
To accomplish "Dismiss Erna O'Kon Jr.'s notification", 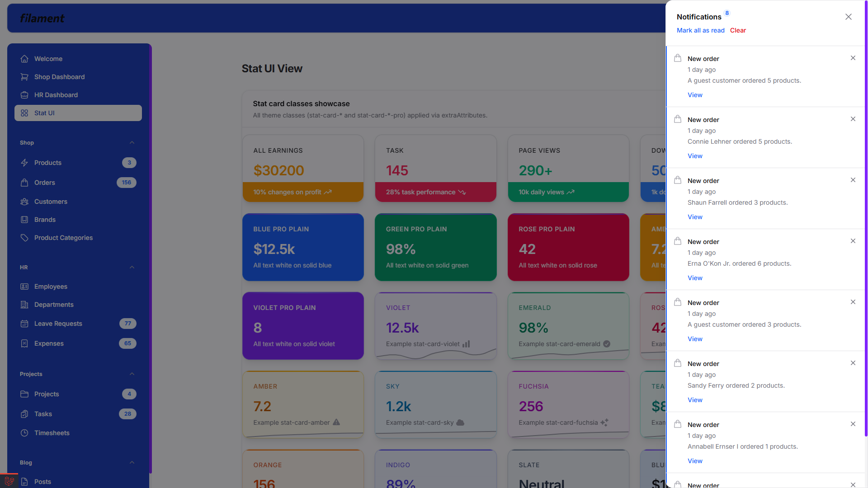I will [x=853, y=241].
